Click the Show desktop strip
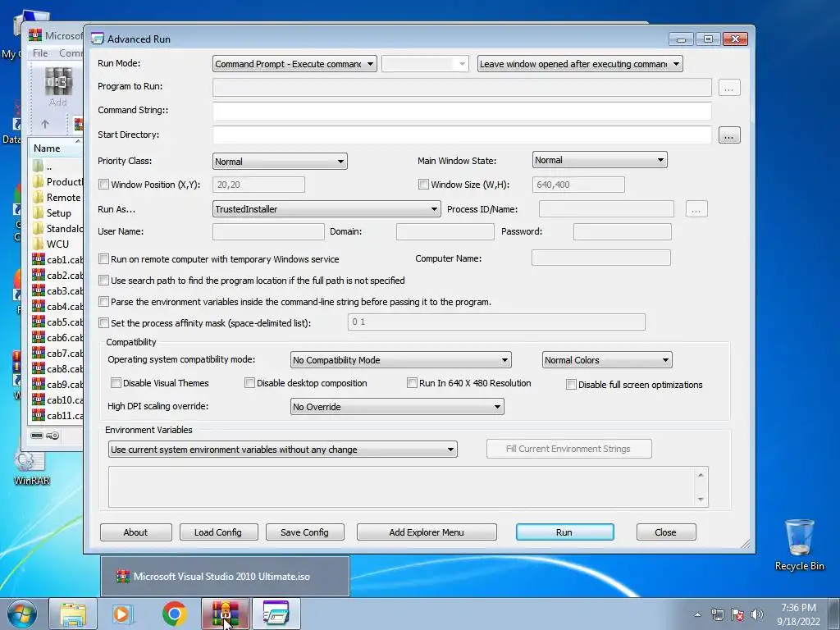Screen dimensions: 840x630 click(x=834, y=614)
